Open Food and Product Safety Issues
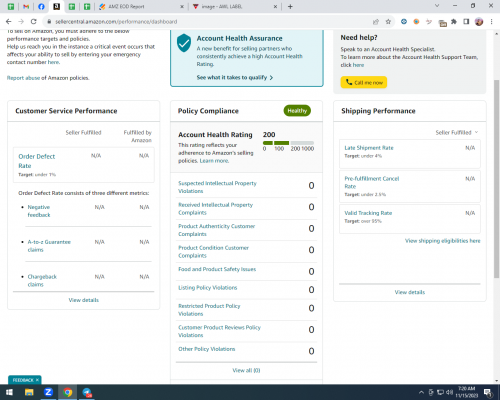This screenshot has width=500, height=400. [x=217, y=269]
